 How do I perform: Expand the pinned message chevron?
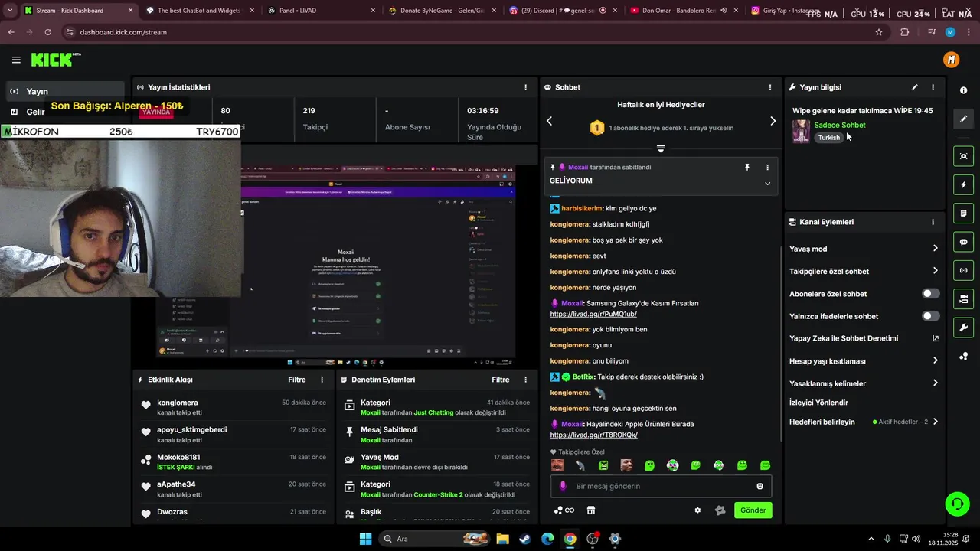click(767, 183)
